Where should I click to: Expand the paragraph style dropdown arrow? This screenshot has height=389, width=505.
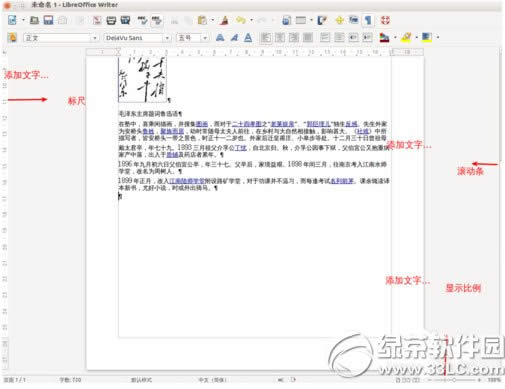click(x=95, y=38)
